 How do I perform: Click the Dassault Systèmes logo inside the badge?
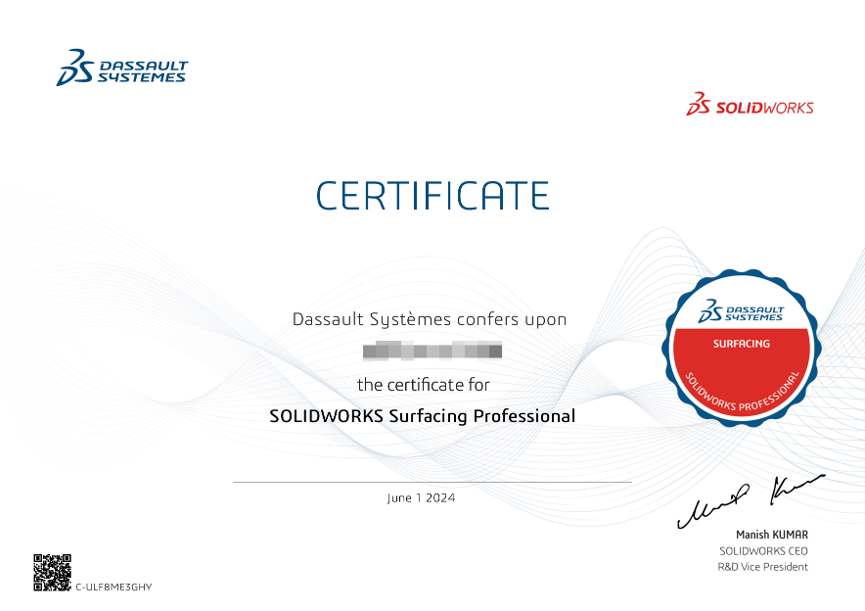[740, 312]
